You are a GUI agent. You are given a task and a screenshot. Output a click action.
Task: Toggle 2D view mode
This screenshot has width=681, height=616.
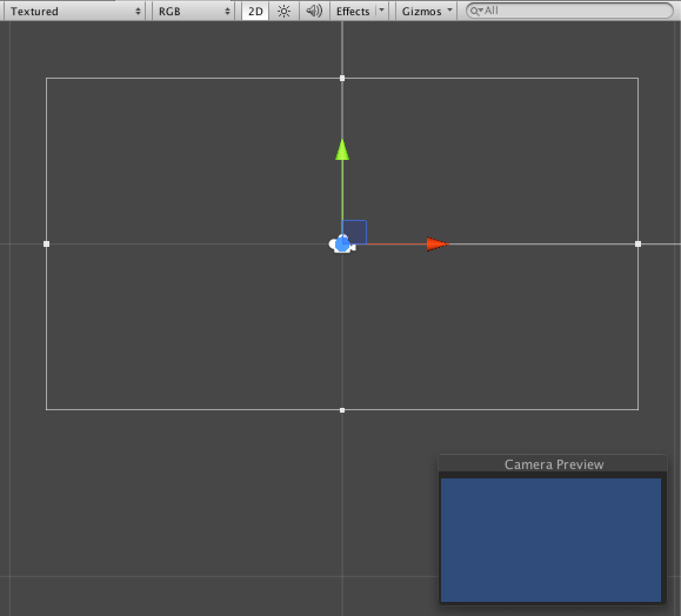(x=255, y=11)
